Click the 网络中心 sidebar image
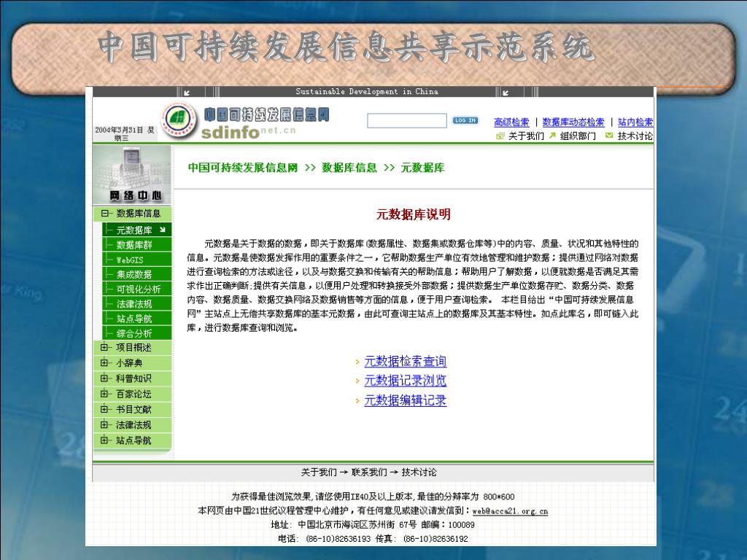This screenshot has height=560, width=747. [x=132, y=175]
